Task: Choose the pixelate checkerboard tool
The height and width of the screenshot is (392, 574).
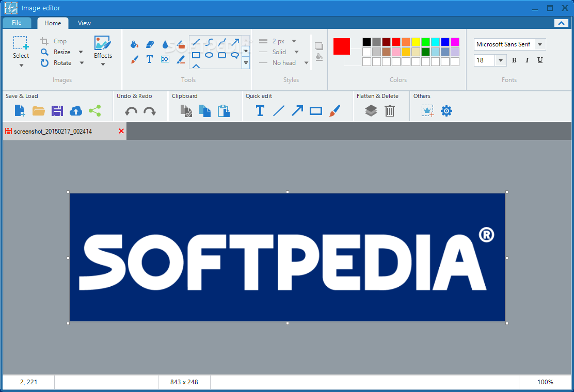Action: [165, 59]
